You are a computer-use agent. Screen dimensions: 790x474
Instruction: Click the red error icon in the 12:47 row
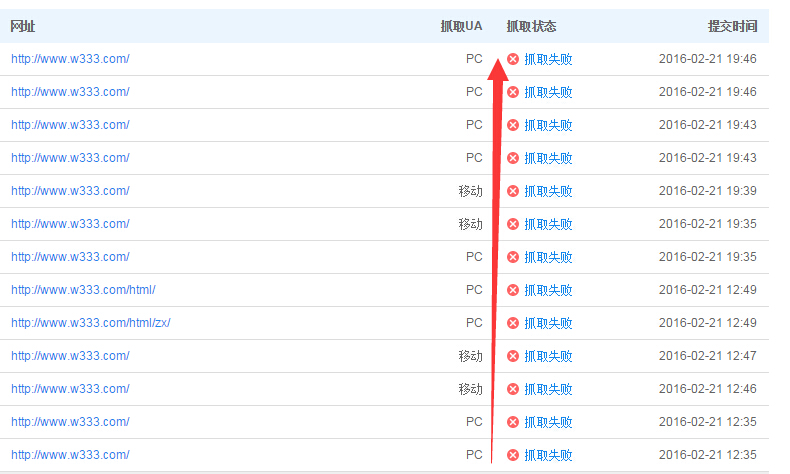point(513,356)
